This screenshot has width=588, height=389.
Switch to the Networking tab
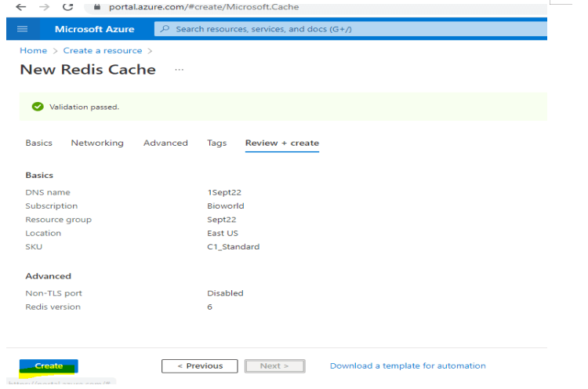[97, 143]
